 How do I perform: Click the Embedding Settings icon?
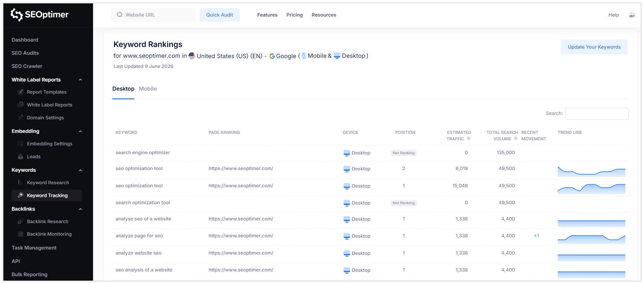pos(21,144)
